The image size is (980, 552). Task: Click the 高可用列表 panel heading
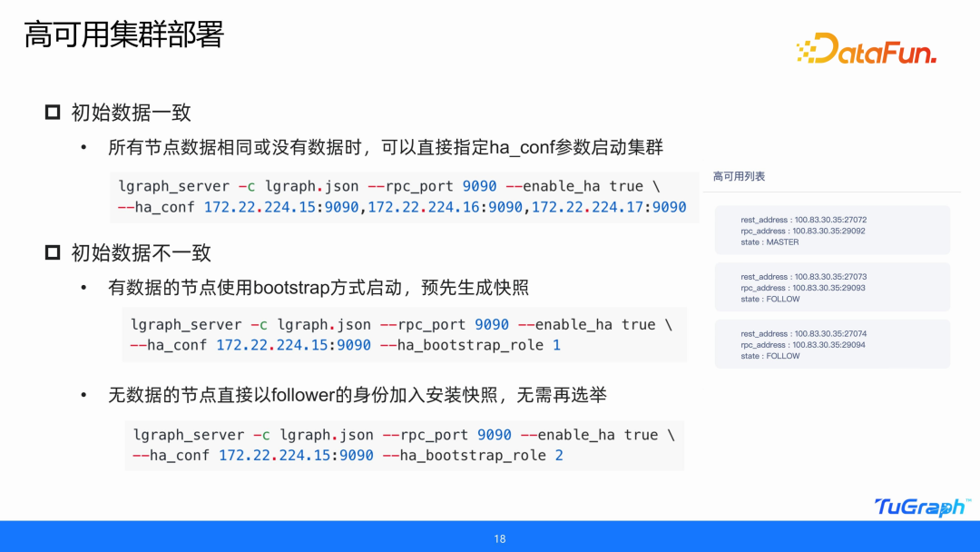coord(739,176)
